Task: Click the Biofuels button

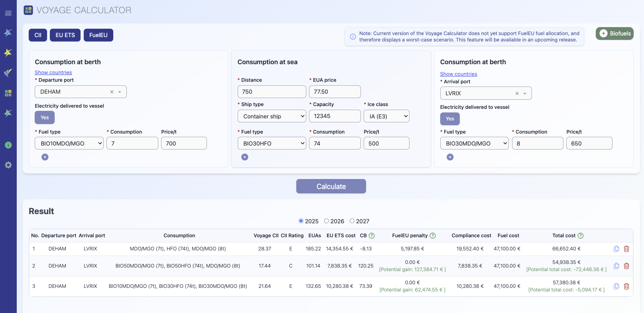Action: [614, 33]
